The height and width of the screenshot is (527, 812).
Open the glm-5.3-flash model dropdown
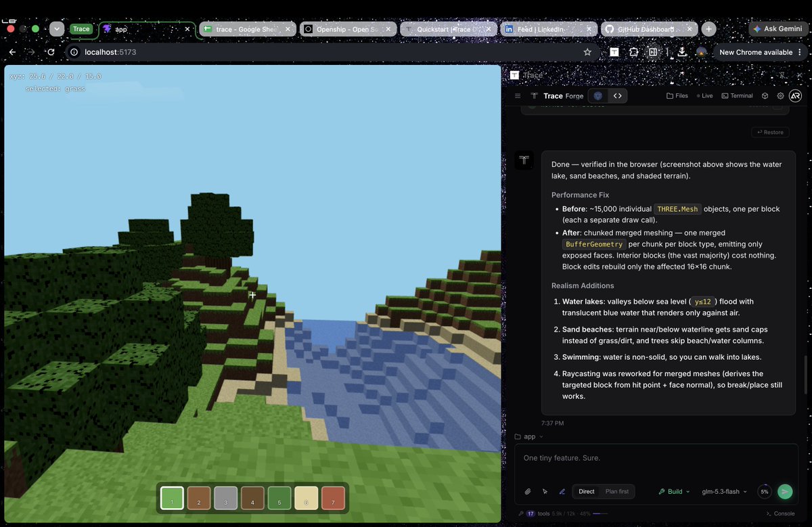[724, 492]
